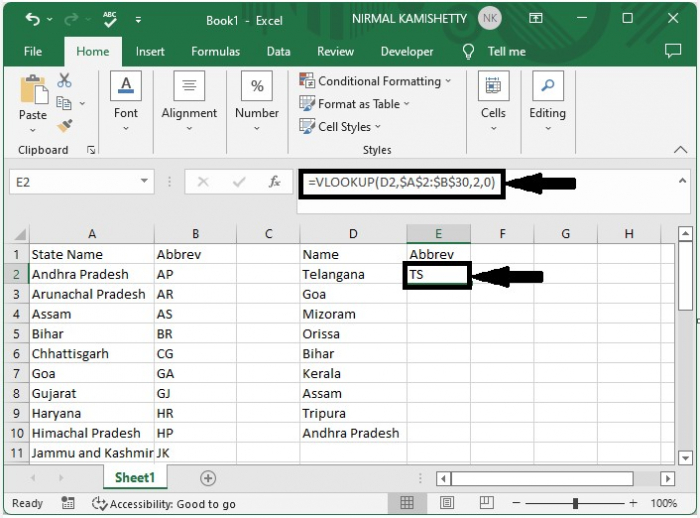Click the VLOOKUP formula in formula bar

[x=402, y=183]
